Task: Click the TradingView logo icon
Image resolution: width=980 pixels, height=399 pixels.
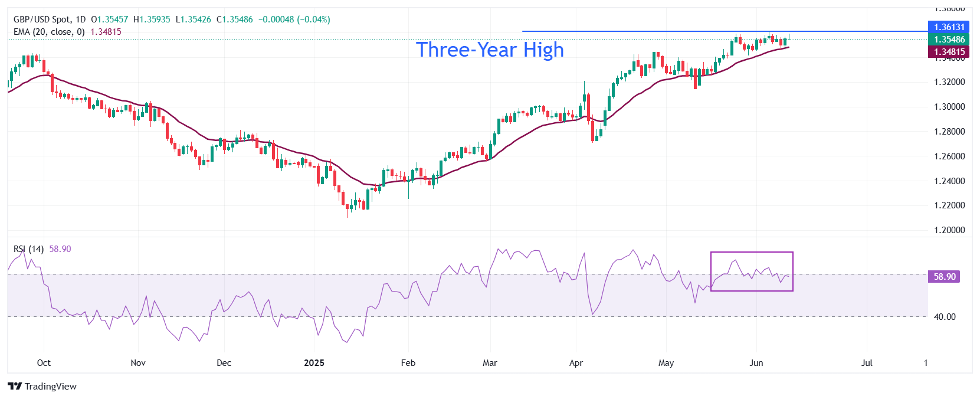Action: (15, 386)
